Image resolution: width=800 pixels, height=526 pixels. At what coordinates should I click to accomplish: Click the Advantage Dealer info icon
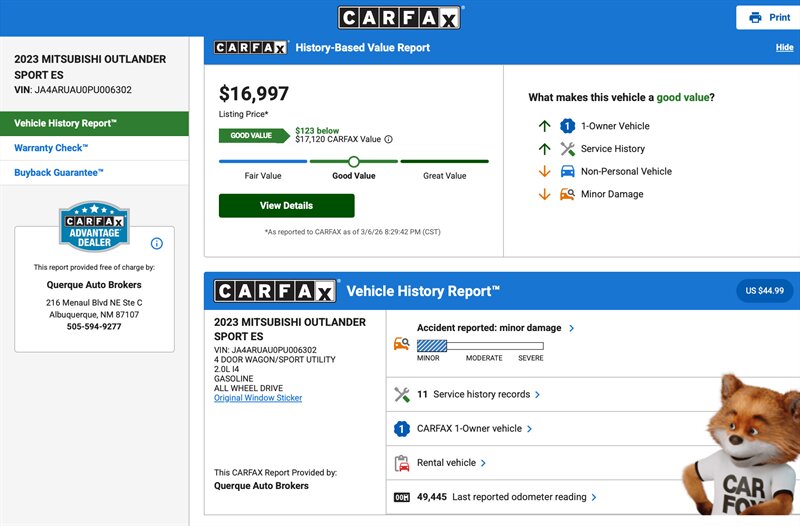(156, 243)
